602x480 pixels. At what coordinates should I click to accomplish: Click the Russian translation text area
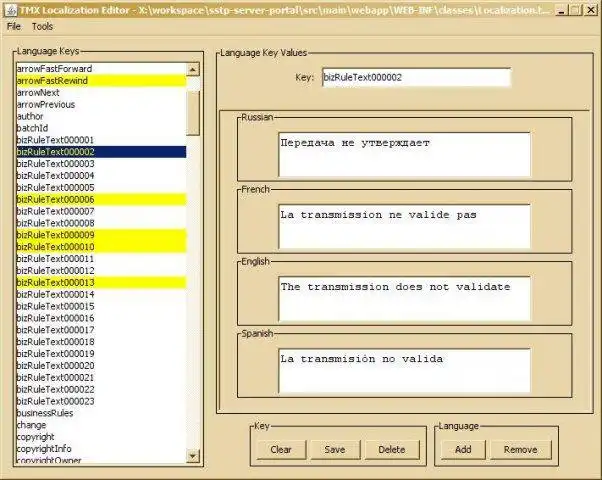[x=404, y=154]
